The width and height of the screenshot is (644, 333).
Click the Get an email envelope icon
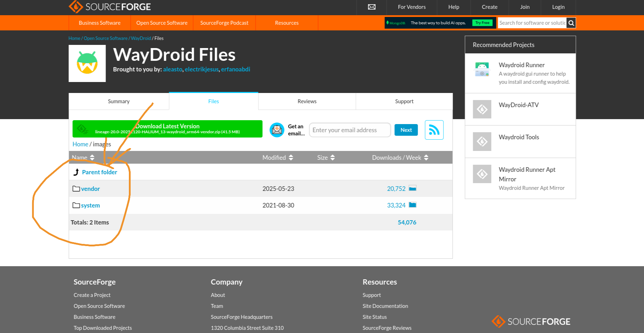coord(277,130)
